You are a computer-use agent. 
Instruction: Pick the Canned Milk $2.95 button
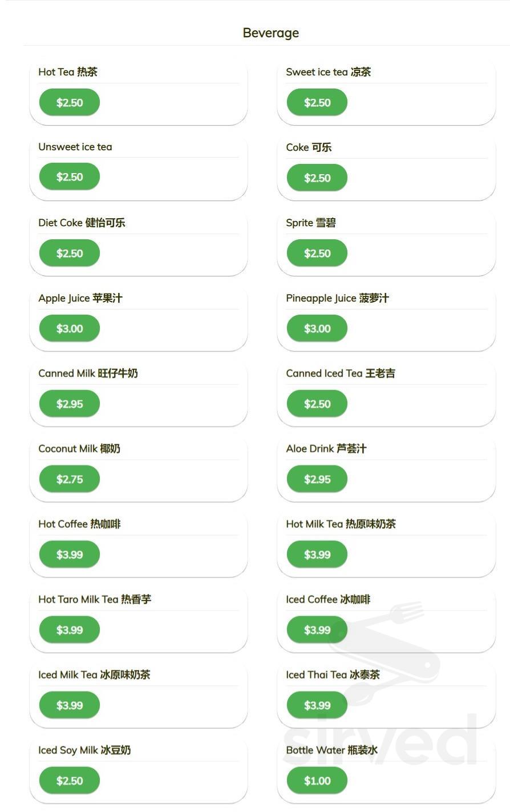click(70, 404)
